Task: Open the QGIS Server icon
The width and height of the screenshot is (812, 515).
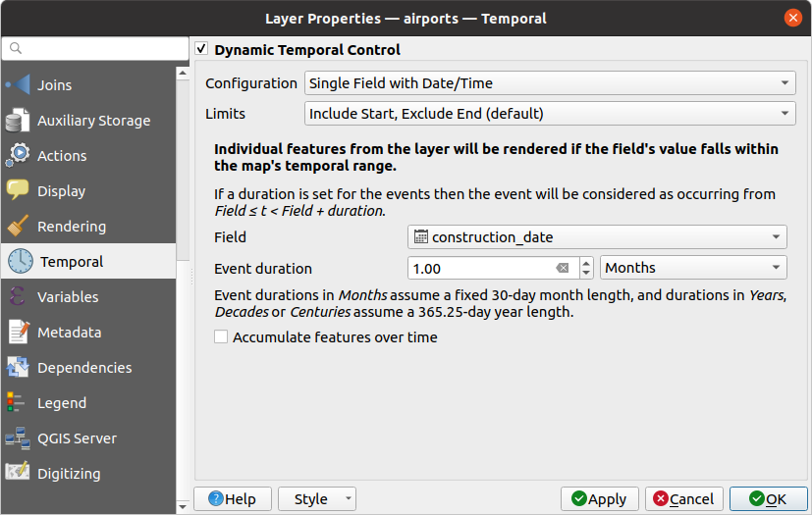Action: [x=19, y=438]
